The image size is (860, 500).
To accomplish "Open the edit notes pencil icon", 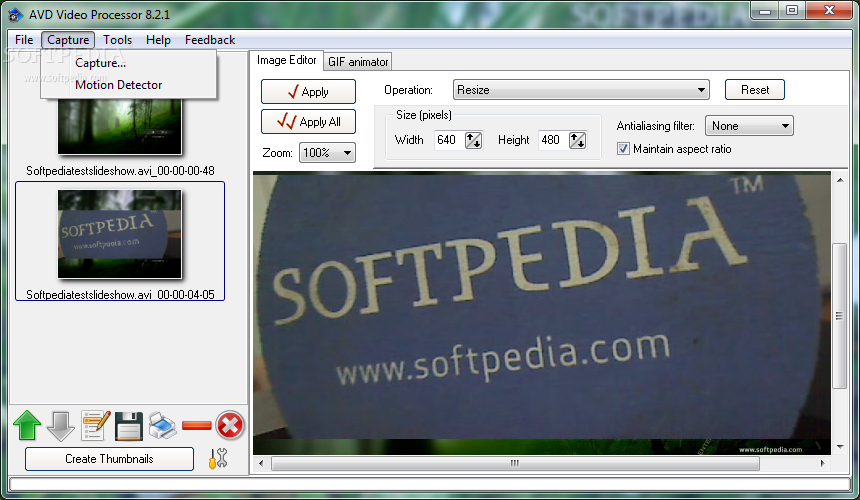I will click(x=95, y=425).
